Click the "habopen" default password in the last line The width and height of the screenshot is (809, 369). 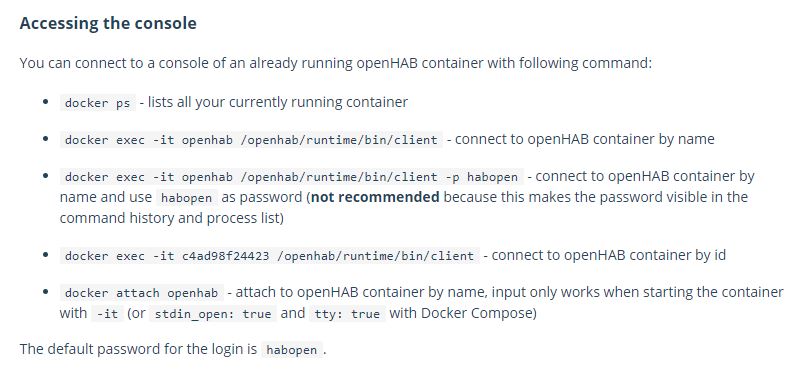click(292, 350)
